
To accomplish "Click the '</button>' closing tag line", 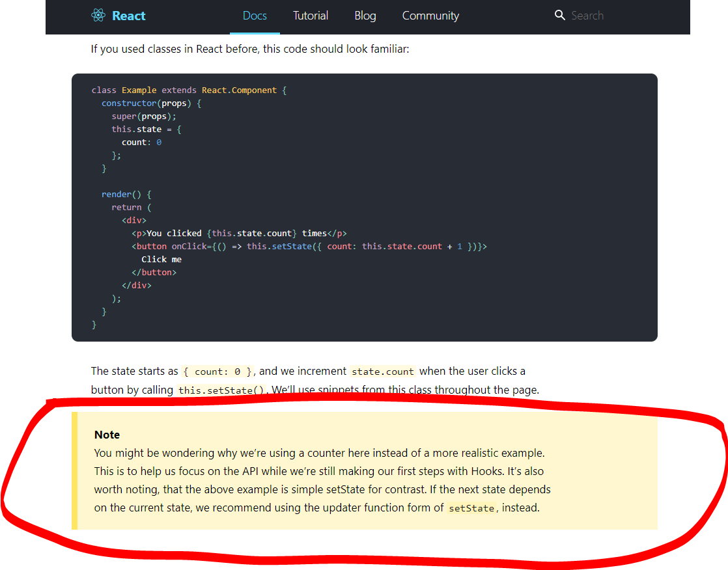I will (154, 272).
